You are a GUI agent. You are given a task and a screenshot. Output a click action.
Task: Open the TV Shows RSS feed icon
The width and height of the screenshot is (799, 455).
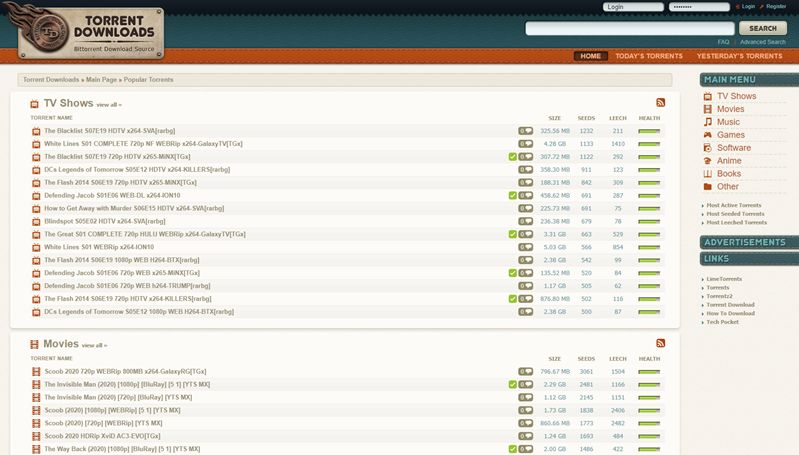click(x=660, y=102)
